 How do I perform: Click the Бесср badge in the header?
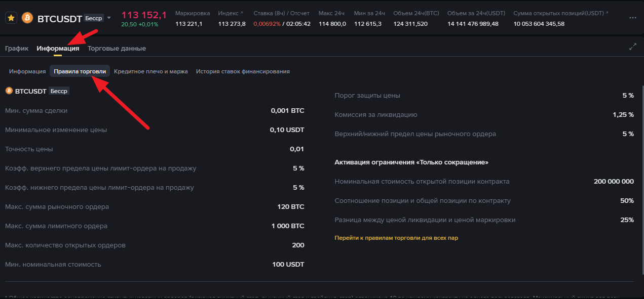pos(93,18)
